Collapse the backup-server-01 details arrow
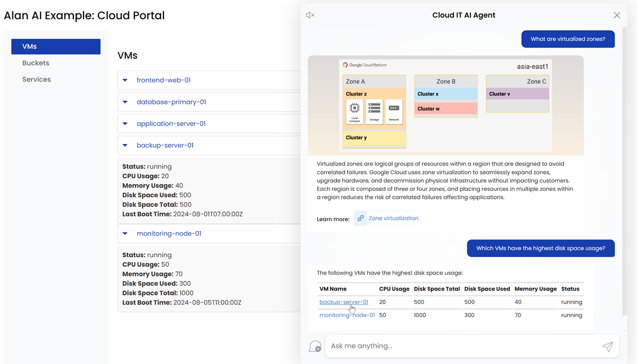The height and width of the screenshot is (364, 637). click(125, 145)
